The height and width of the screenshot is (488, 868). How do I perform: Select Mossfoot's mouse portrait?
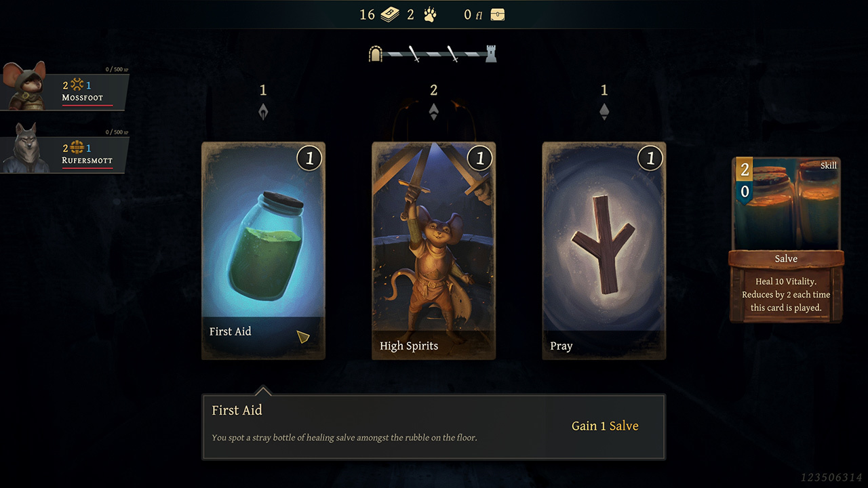pos(25,85)
